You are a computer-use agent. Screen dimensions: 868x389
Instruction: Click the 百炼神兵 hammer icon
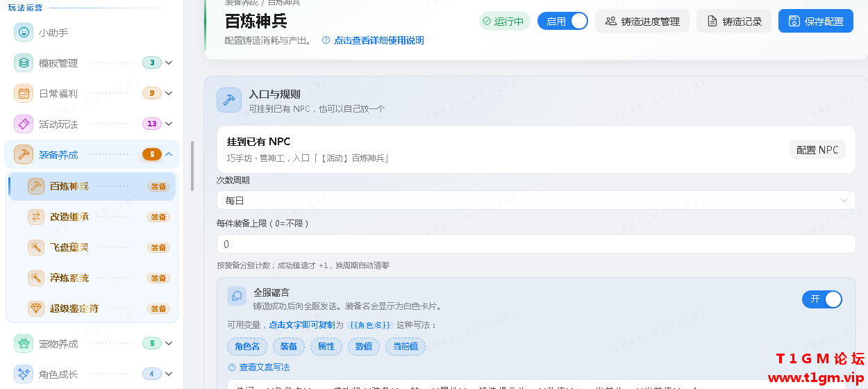pyautogui.click(x=36, y=186)
